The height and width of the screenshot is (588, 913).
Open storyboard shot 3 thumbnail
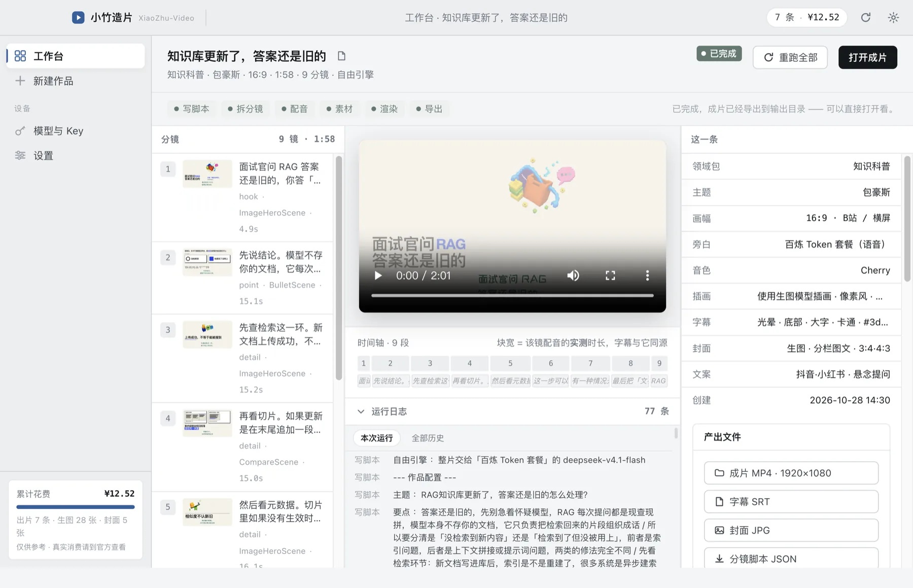[x=207, y=334]
